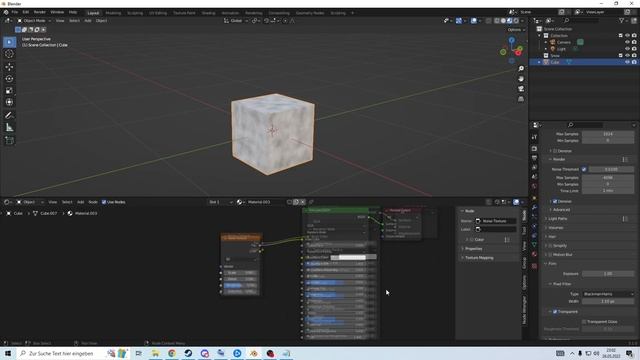Open Tool properties tab icon

click(534, 137)
